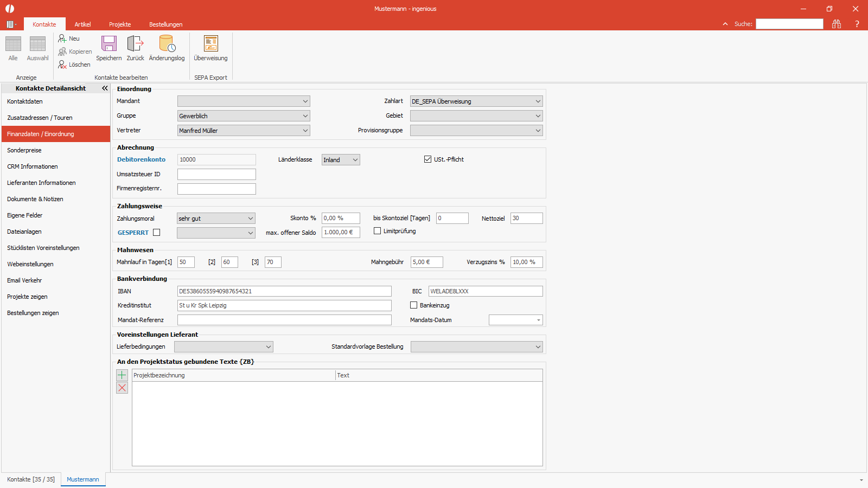Screen dimensions: 868x488
Task: Open Standardvorlage Bestellung dropdown
Action: (x=477, y=346)
